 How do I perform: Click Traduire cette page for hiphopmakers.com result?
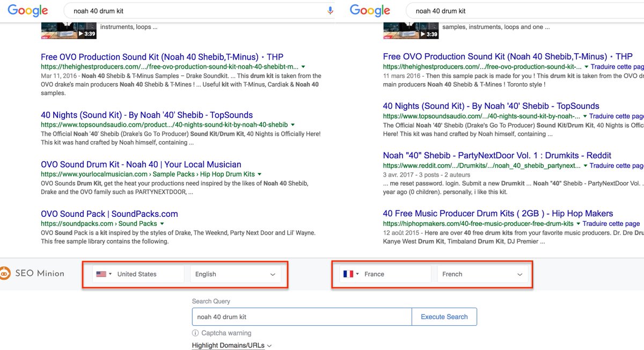[x=611, y=223]
